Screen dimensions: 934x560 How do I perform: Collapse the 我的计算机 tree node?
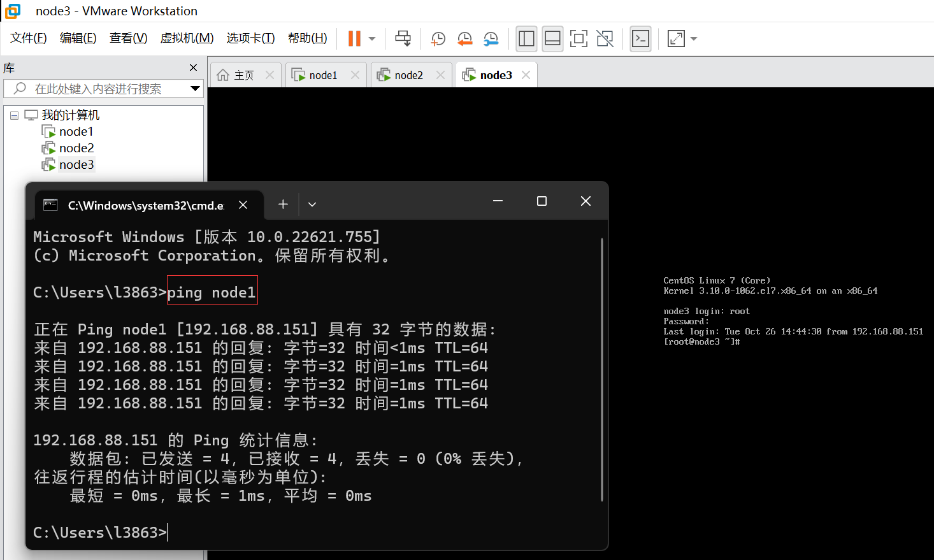coord(14,115)
